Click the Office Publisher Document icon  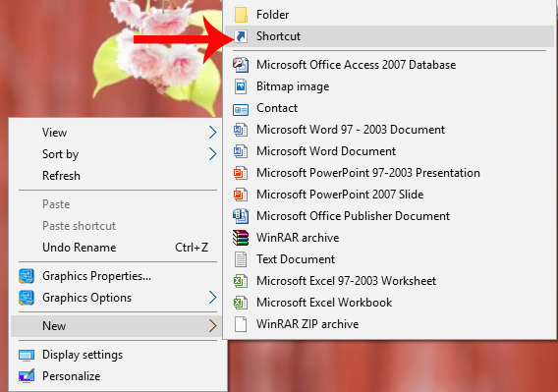pos(241,216)
